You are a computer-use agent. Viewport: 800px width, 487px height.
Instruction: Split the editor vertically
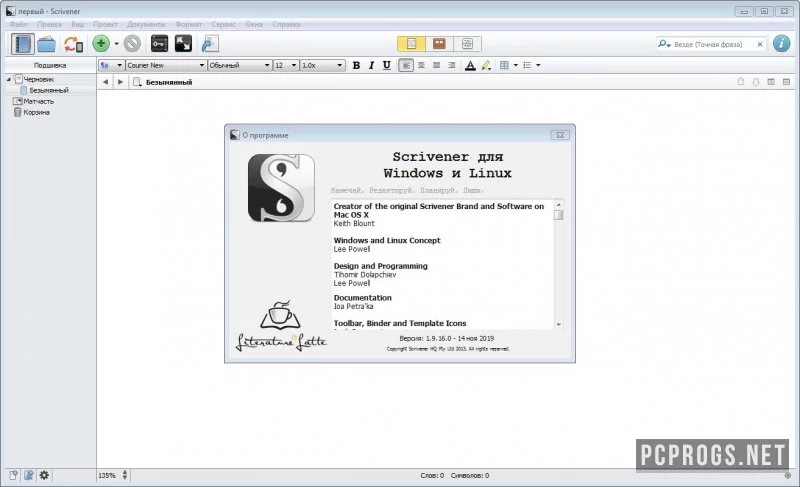click(771, 82)
